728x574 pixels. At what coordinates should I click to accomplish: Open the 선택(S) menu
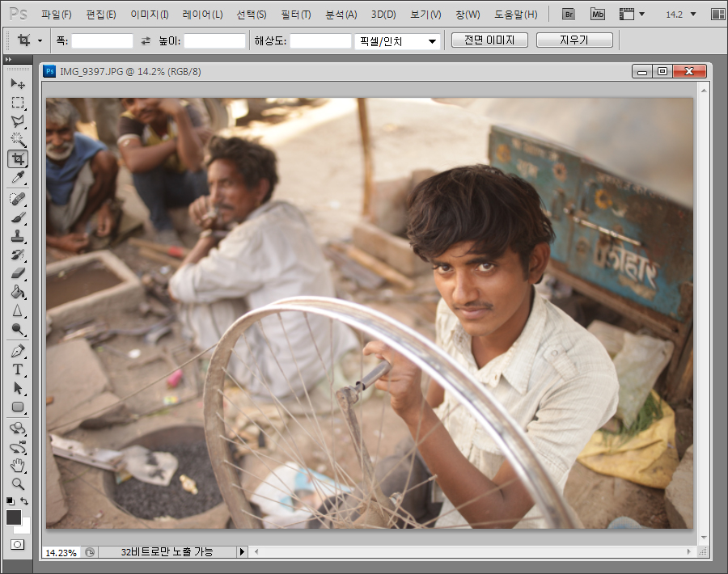tap(252, 15)
